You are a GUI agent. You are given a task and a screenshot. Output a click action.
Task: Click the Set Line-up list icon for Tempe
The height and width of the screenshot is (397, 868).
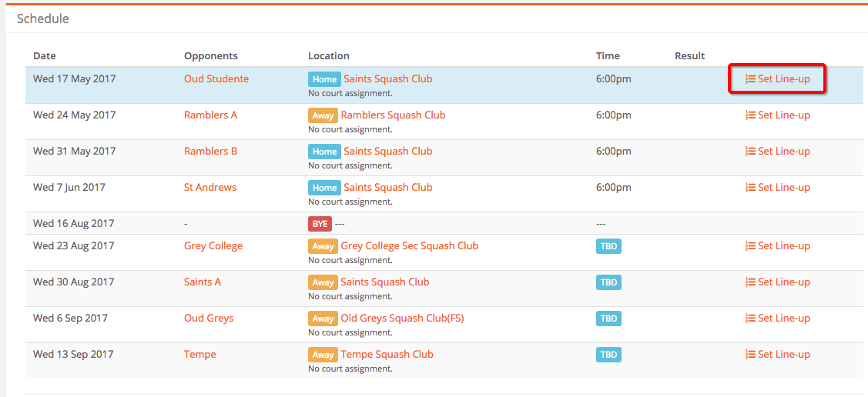[x=751, y=355]
